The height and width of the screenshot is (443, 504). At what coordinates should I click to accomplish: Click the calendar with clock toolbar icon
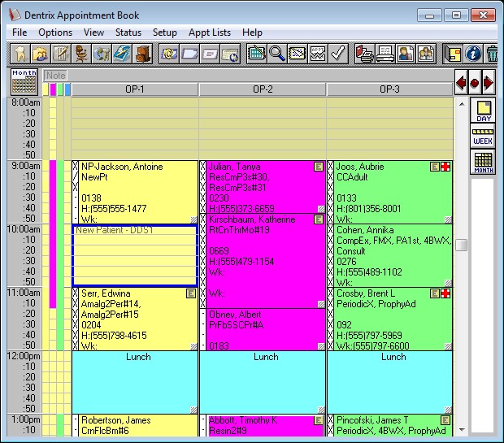[230, 54]
